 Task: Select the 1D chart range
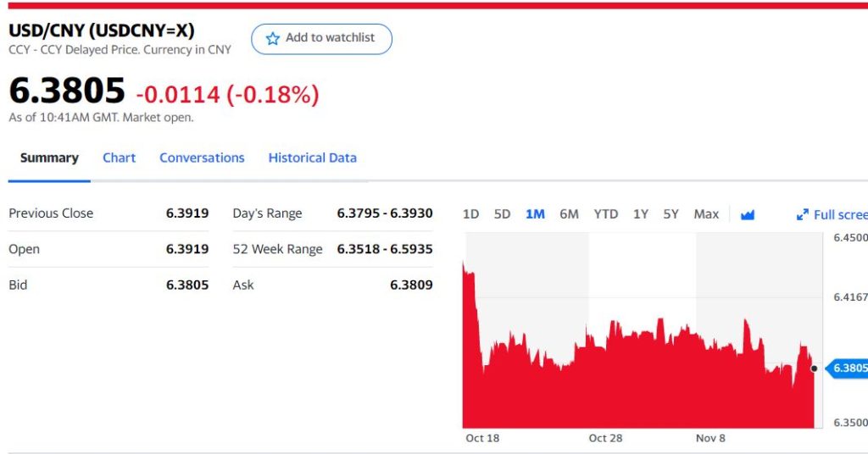pos(470,214)
